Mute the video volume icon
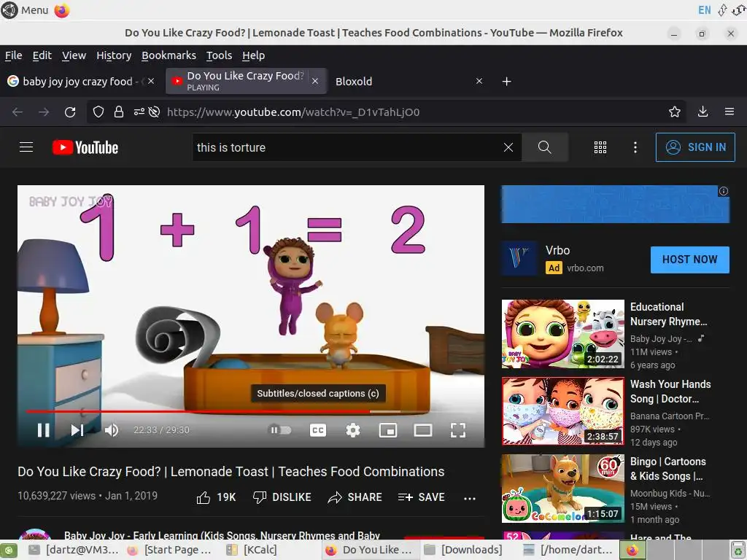The image size is (747, 560). 112,430
